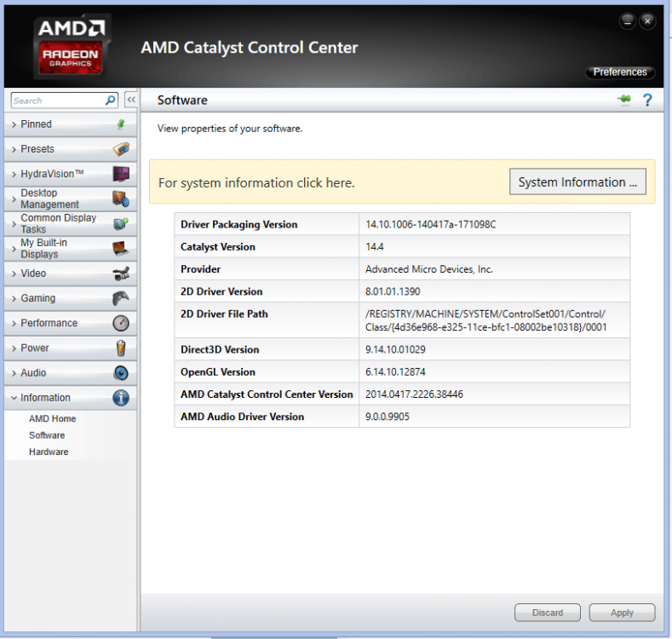Expand the HydraVision section chevron

(14, 174)
